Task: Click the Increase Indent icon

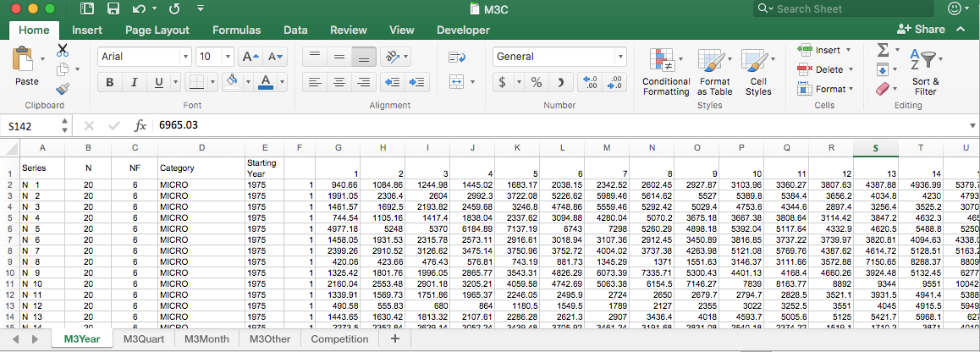Action: tap(416, 82)
